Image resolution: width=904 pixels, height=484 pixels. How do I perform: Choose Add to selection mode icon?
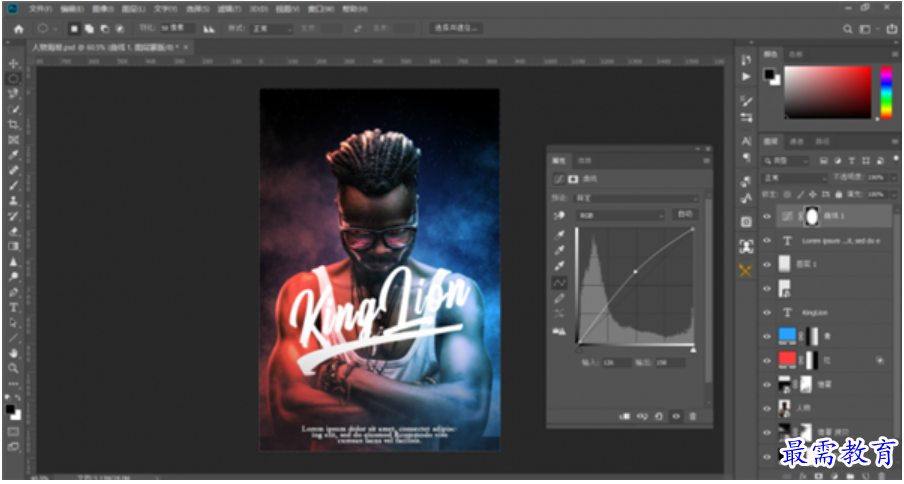point(89,28)
